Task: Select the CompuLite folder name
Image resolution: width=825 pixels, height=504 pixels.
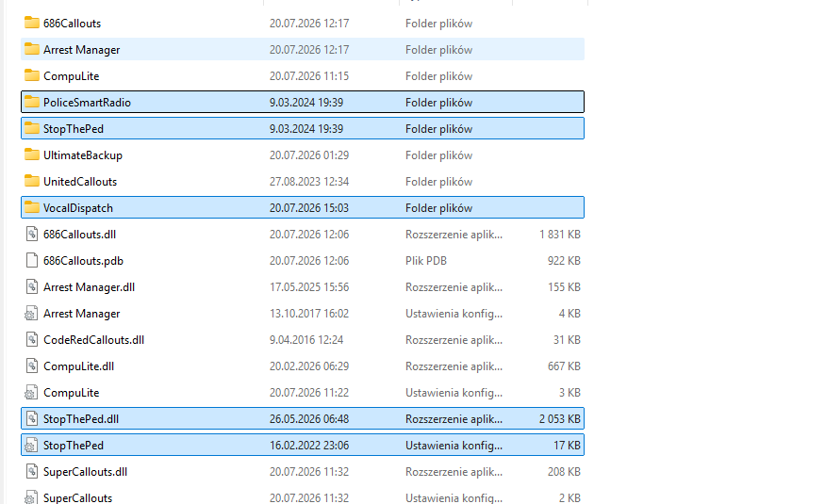Action: 71,76
